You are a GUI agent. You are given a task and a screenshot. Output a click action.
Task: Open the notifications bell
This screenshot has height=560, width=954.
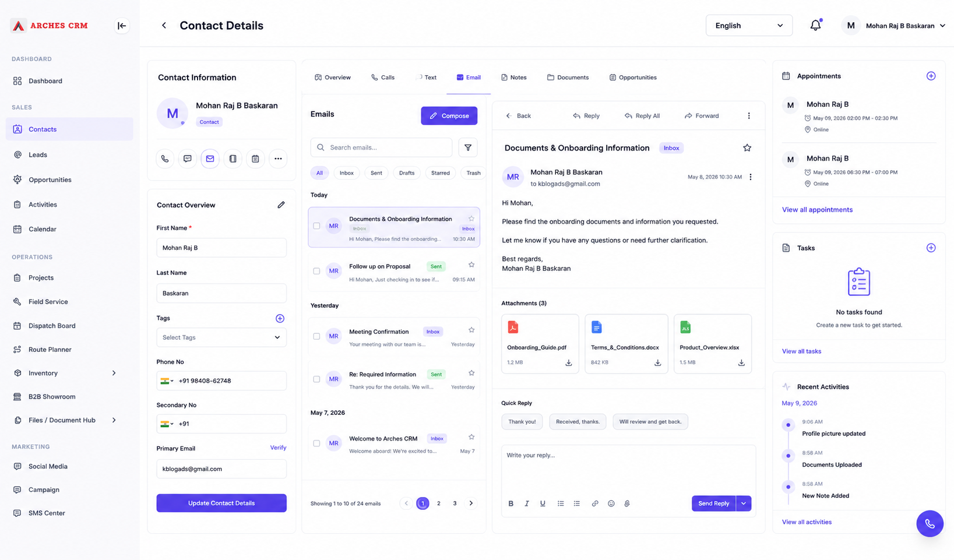coord(815,25)
